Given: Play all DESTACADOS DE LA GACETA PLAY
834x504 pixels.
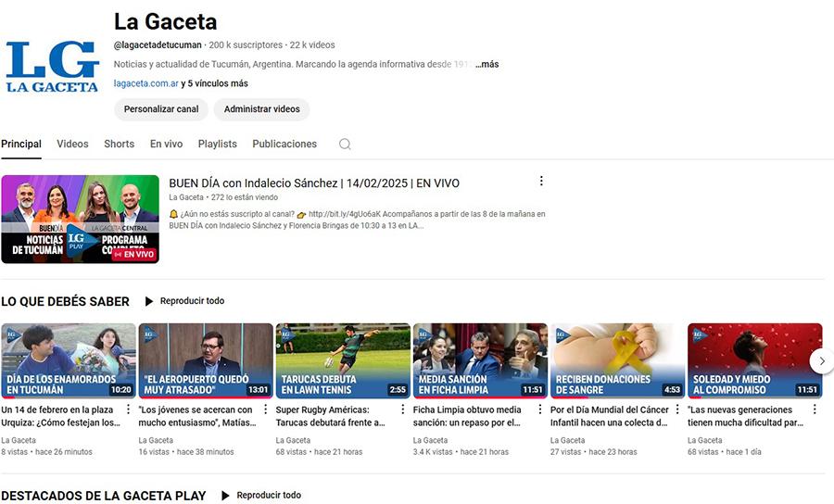Looking at the screenshot, I should [x=260, y=496].
